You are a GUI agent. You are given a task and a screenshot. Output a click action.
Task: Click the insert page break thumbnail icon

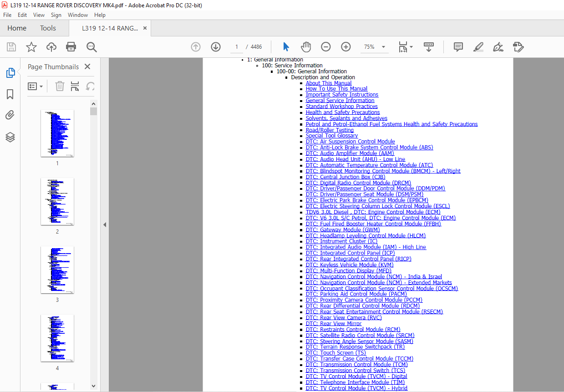75,86
